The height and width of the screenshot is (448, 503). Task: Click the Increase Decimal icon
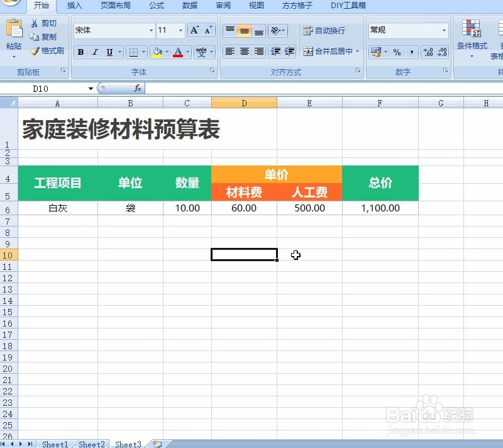(x=428, y=52)
